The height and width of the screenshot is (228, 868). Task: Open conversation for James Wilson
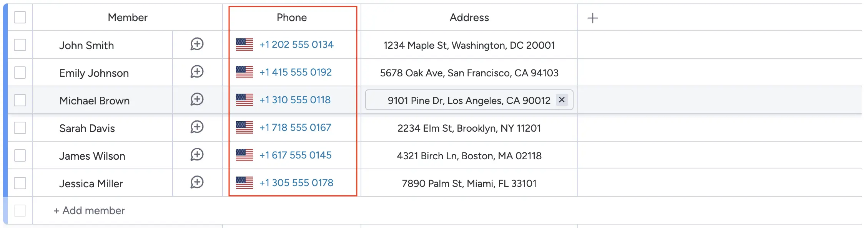pos(197,155)
